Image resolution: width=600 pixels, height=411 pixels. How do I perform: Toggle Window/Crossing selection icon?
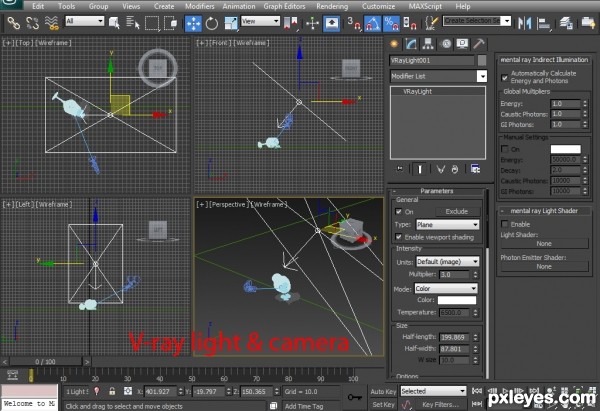click(170, 23)
